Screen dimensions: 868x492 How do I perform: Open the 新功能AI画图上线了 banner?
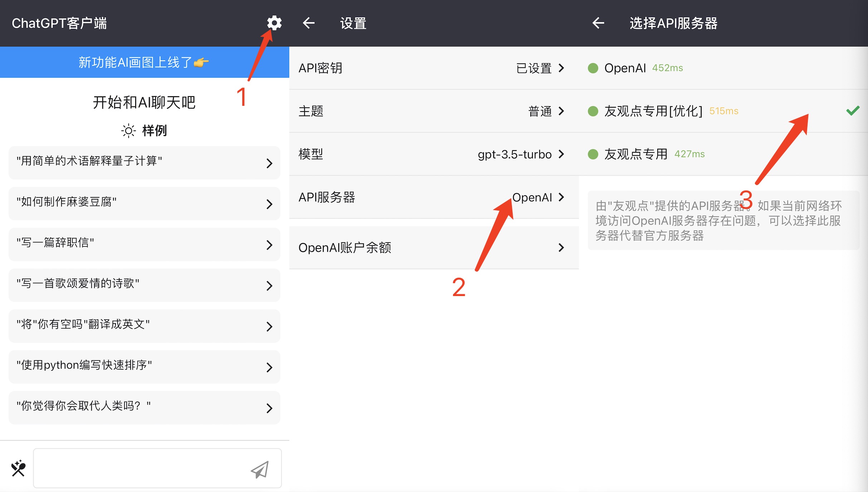tap(145, 62)
